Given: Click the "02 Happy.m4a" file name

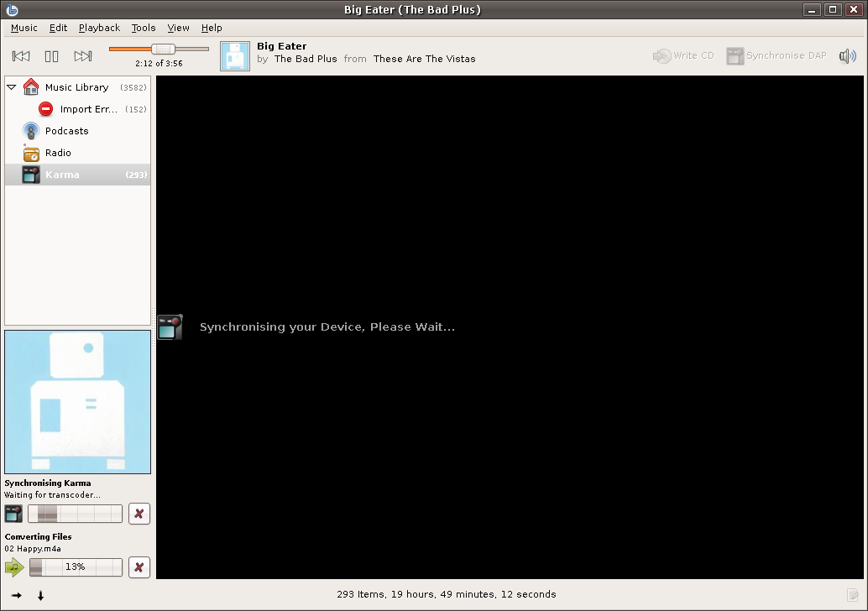Looking at the screenshot, I should pos(33,549).
